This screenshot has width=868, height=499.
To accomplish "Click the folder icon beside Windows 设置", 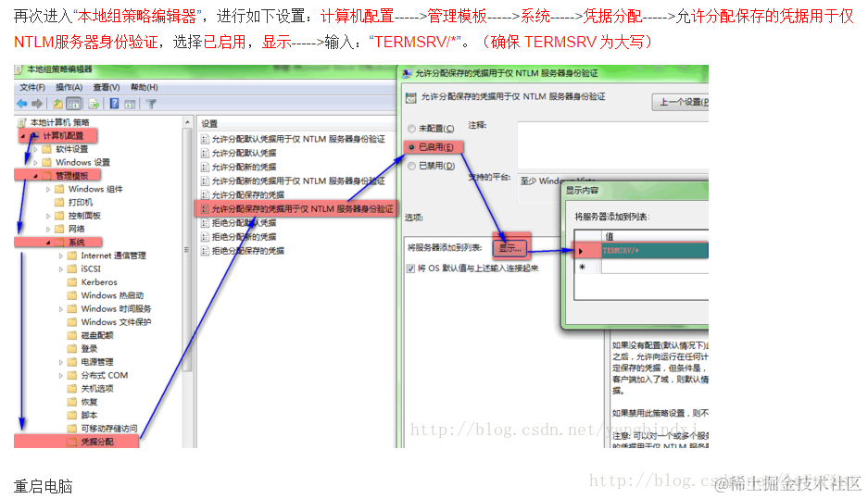I will [46, 162].
